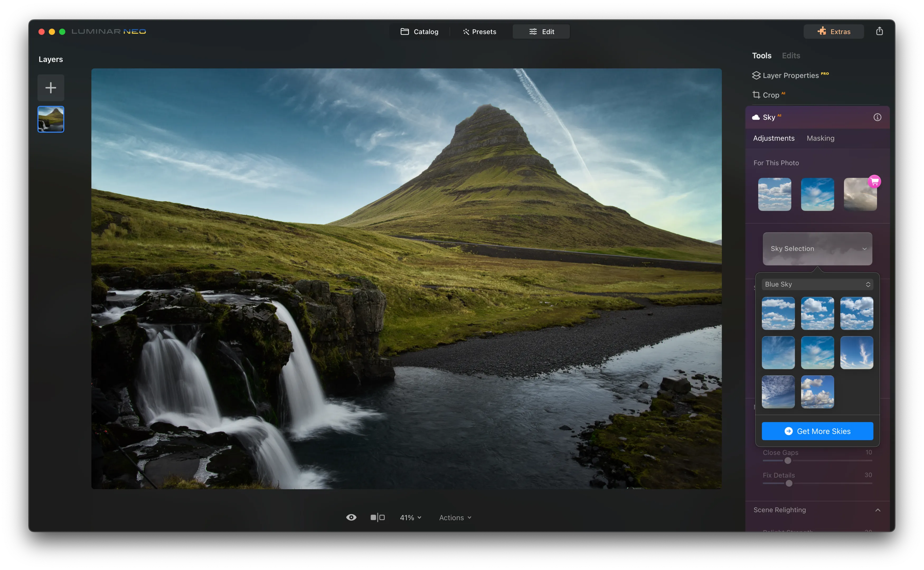Screen dimensions: 924x570
Task: Open the Blue Sky category selector
Action: point(817,284)
